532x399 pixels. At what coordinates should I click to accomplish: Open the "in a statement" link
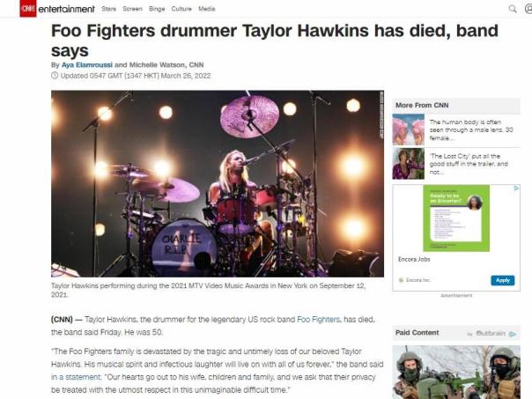pyautogui.click(x=76, y=377)
